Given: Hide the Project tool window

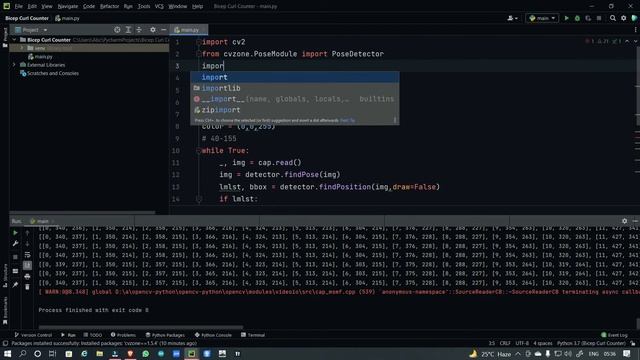Looking at the screenshot, I should click(x=164, y=30).
